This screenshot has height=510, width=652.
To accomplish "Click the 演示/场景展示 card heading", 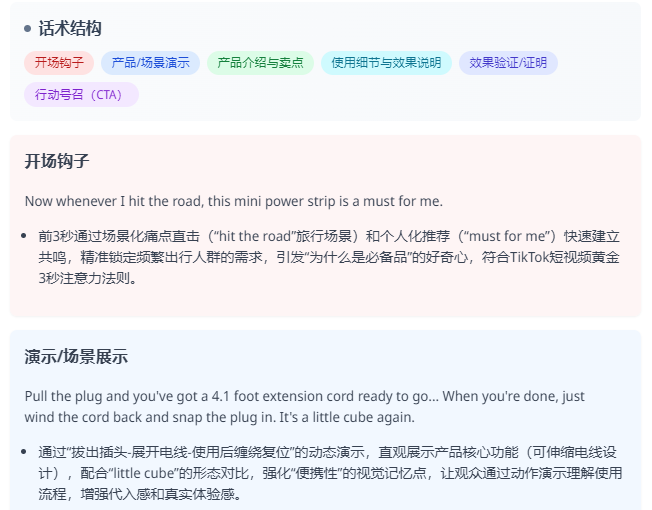I will pos(76,357).
